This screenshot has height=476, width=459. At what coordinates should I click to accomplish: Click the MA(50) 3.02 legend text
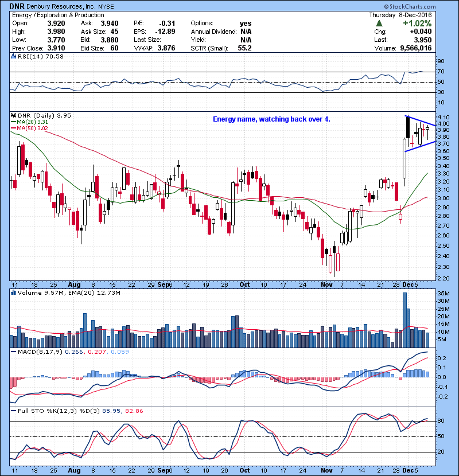pyautogui.click(x=32, y=128)
